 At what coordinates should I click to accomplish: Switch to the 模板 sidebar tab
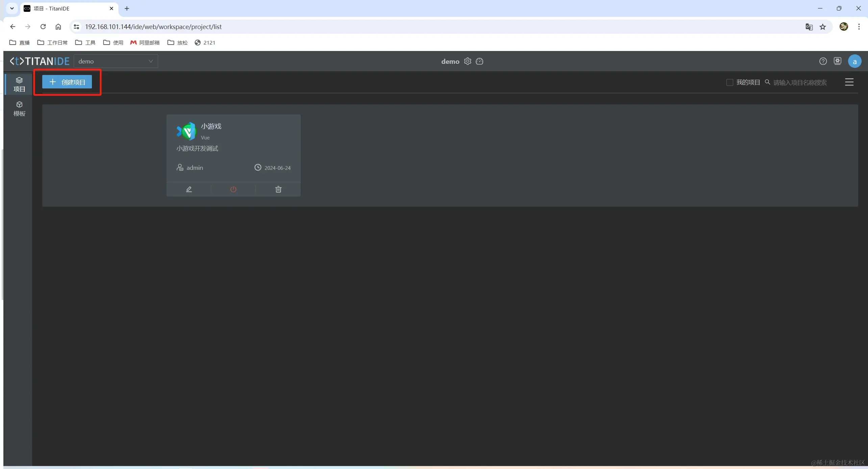(19, 109)
